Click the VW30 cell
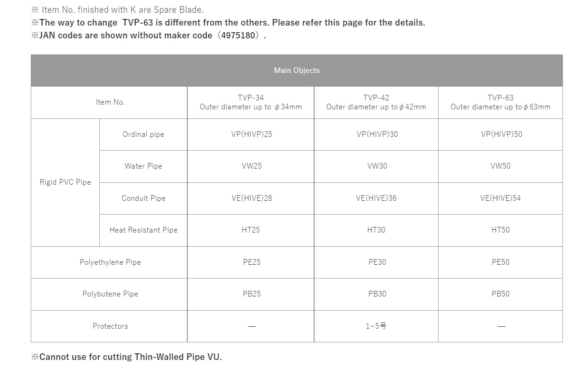Viewport: 588px width, 368px height. (x=377, y=166)
